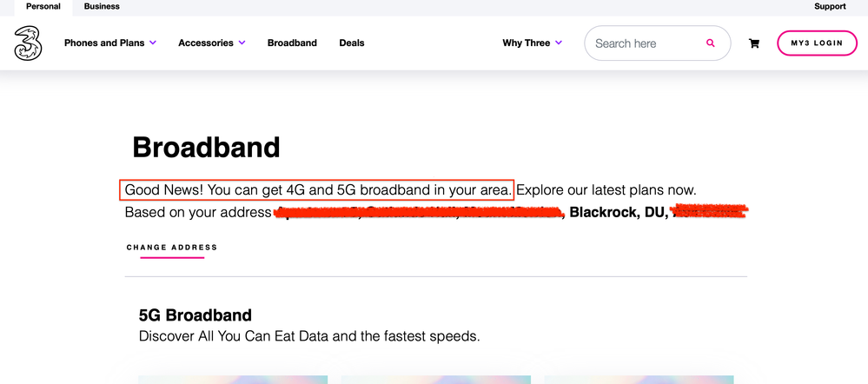This screenshot has height=384, width=868.
Task: Expand the Phones and Plans dropdown chevron
Action: [x=153, y=43]
